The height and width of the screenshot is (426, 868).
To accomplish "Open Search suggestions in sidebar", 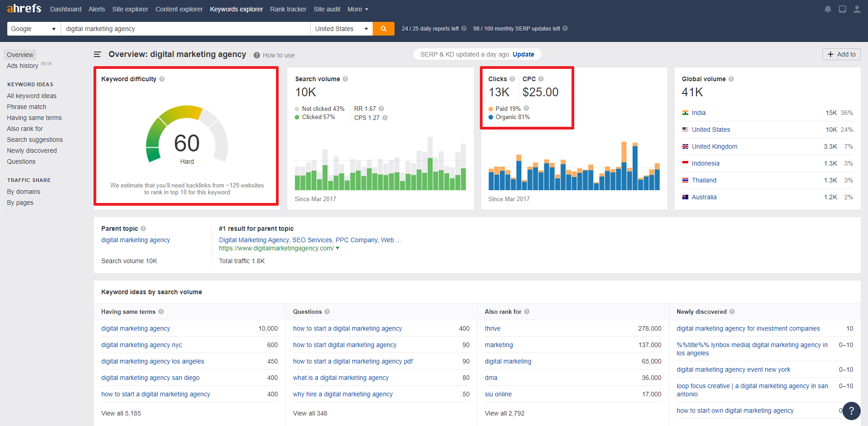I will tap(35, 140).
